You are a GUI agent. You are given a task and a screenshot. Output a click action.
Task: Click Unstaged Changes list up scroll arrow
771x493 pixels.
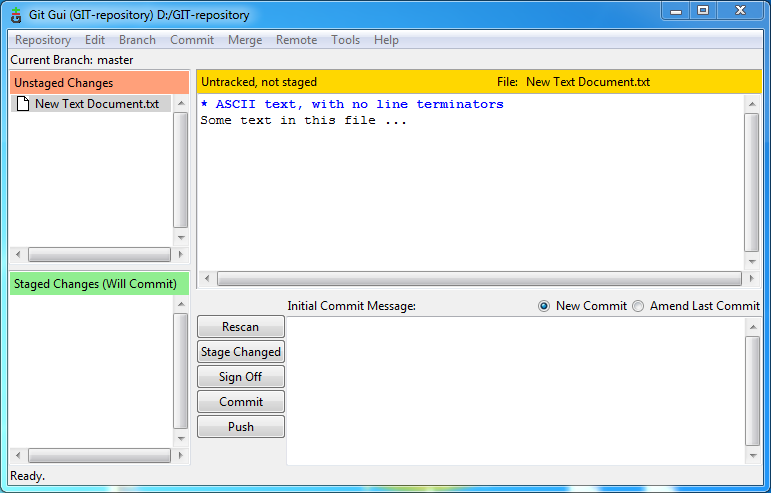click(181, 103)
